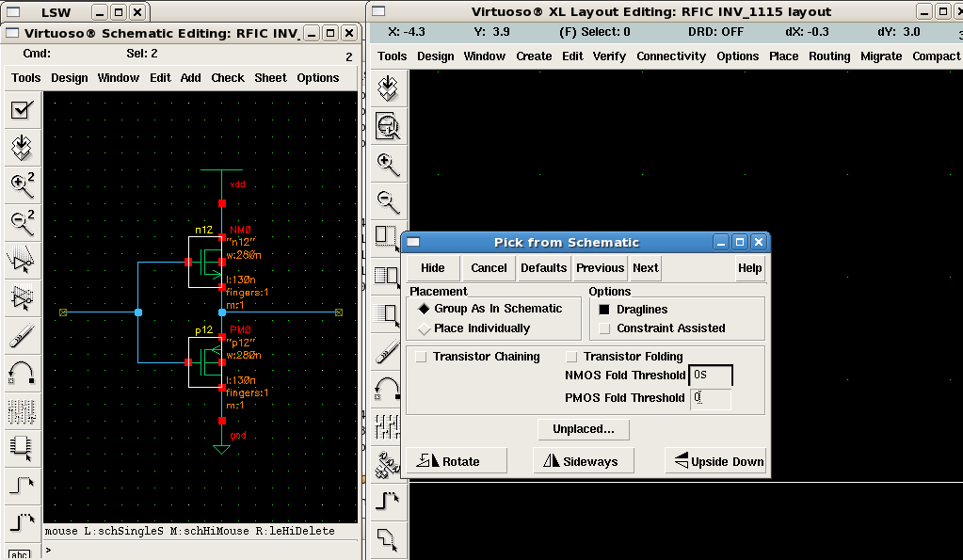The image size is (963, 560).
Task: Click input pin on left of schematic
Action: [63, 312]
